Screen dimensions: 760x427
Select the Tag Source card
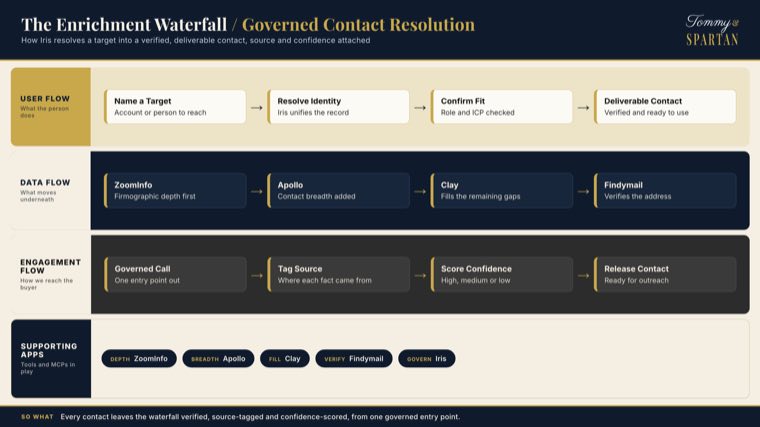click(338, 274)
